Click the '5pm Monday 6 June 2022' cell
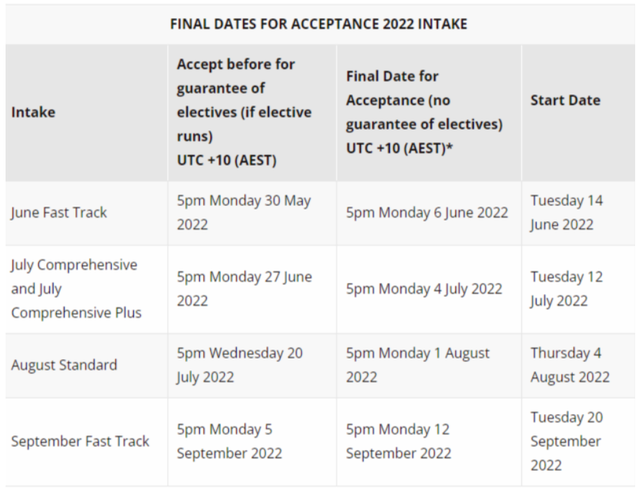The width and height of the screenshot is (640, 491). [424, 212]
